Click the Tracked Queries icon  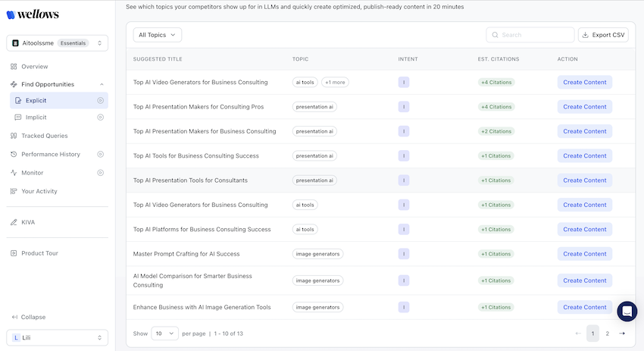[14, 136]
